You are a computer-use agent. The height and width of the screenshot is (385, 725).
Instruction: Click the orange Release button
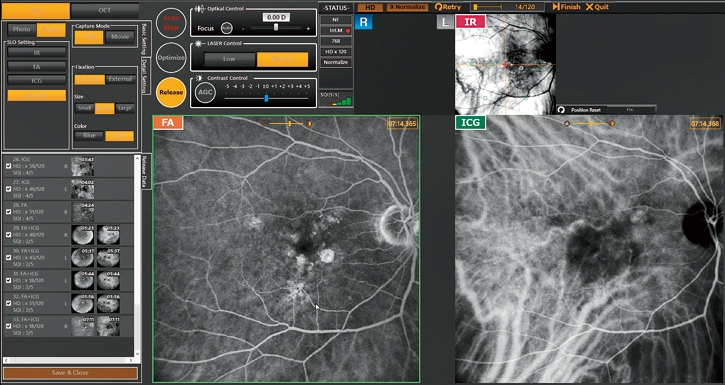[x=171, y=92]
